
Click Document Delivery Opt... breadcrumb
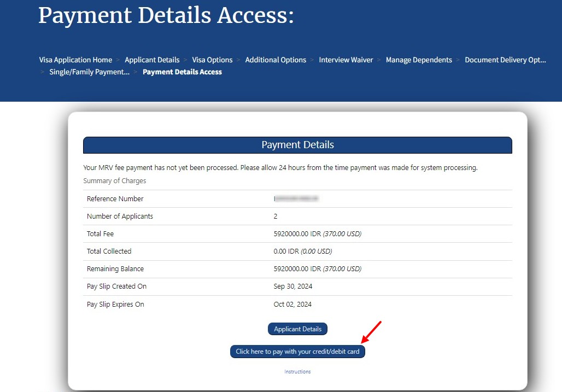[x=505, y=60]
